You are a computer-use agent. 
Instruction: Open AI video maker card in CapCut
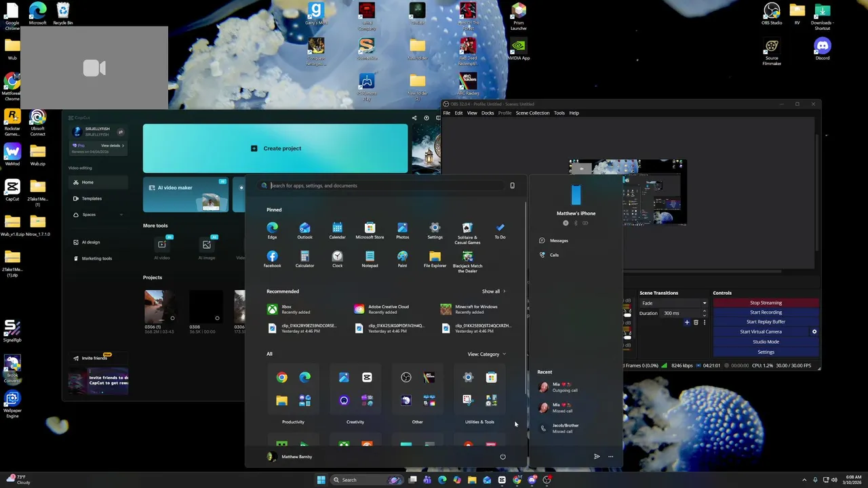point(186,195)
